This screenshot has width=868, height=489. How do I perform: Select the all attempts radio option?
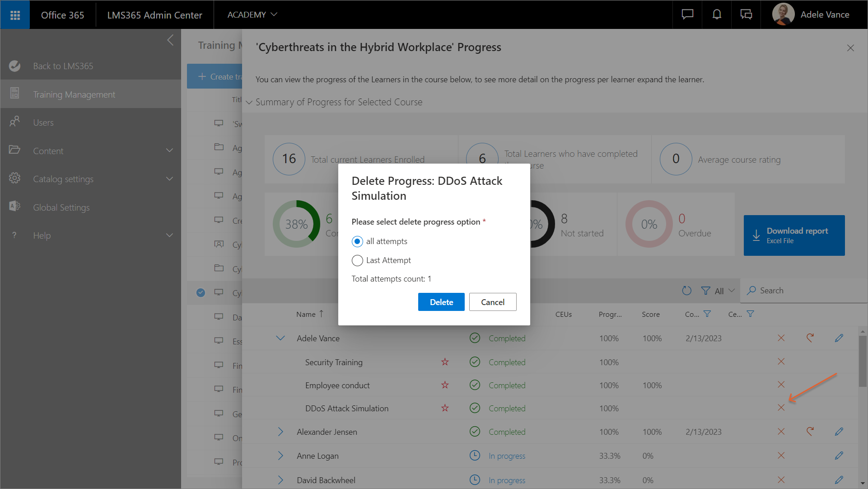(357, 241)
